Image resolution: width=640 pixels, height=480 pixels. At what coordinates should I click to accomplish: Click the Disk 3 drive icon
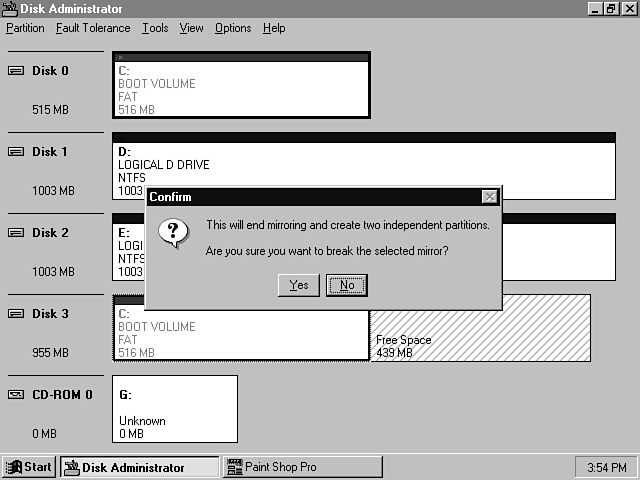(x=15, y=314)
